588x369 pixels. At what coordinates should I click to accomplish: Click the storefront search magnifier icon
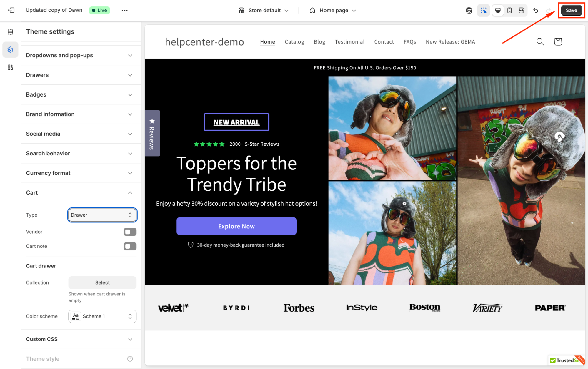point(540,42)
